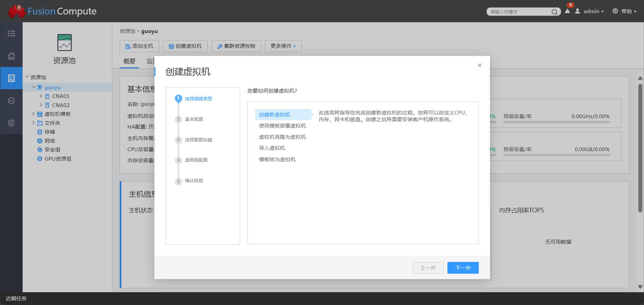Click the 创建虚拟机 toolbar button

pyautogui.click(x=185, y=46)
